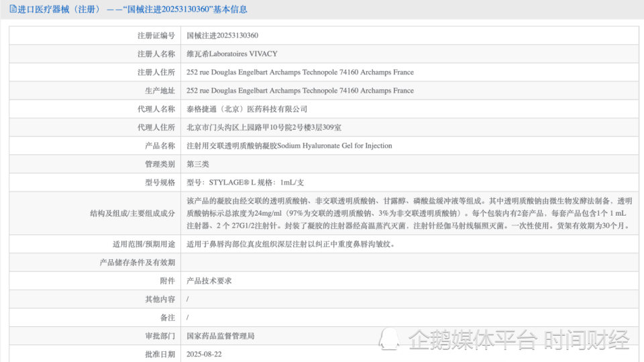The width and height of the screenshot is (644, 362).
Task: Click the page title 进口医疗器械（注册）基本信息
Action: pyautogui.click(x=132, y=9)
